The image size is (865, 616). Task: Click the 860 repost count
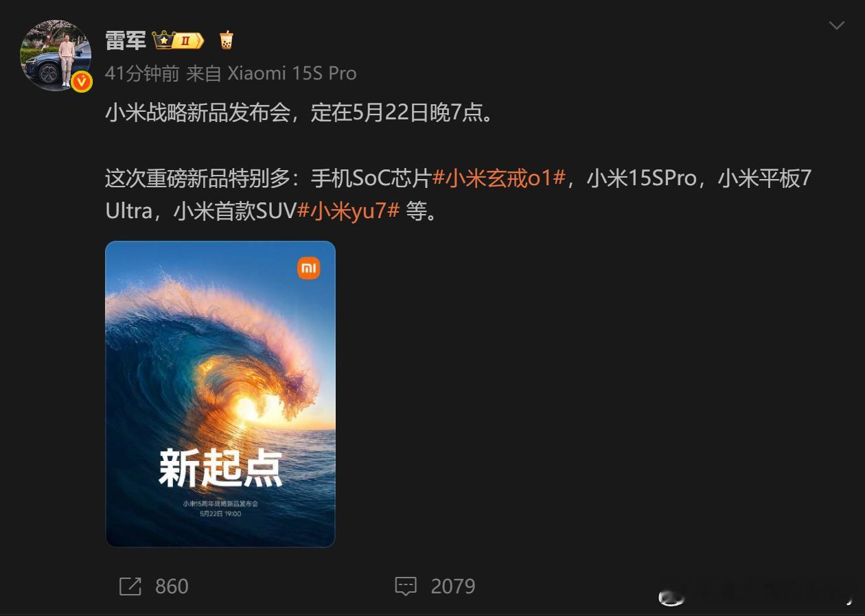click(172, 587)
